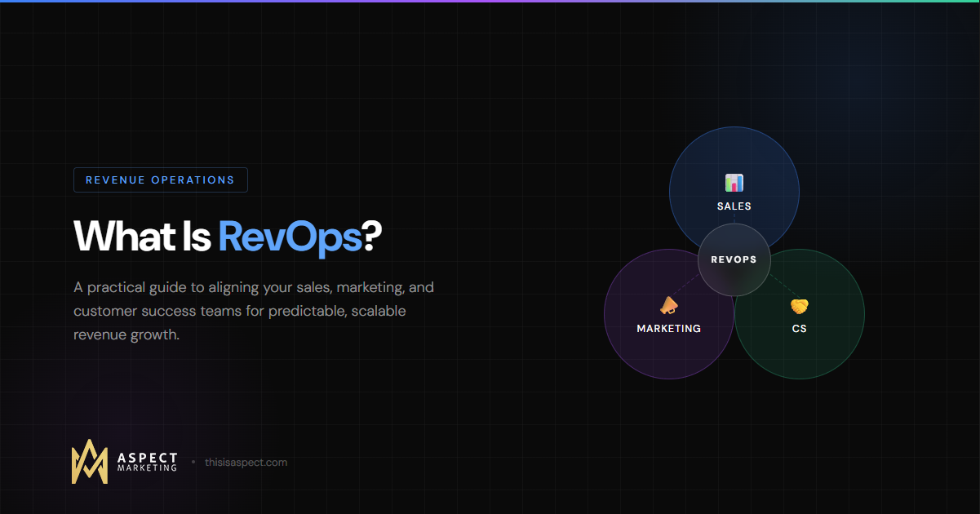
Task: Click the handshake icon in the CS circle
Action: tap(799, 307)
